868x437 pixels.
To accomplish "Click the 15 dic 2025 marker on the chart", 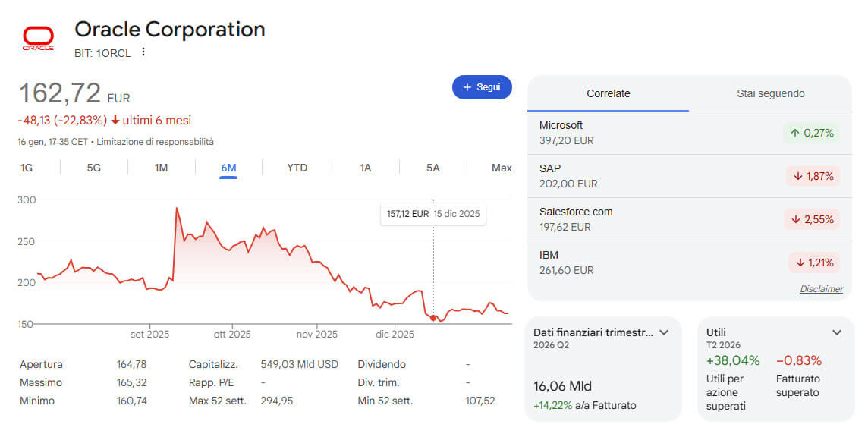I will pyautogui.click(x=434, y=319).
